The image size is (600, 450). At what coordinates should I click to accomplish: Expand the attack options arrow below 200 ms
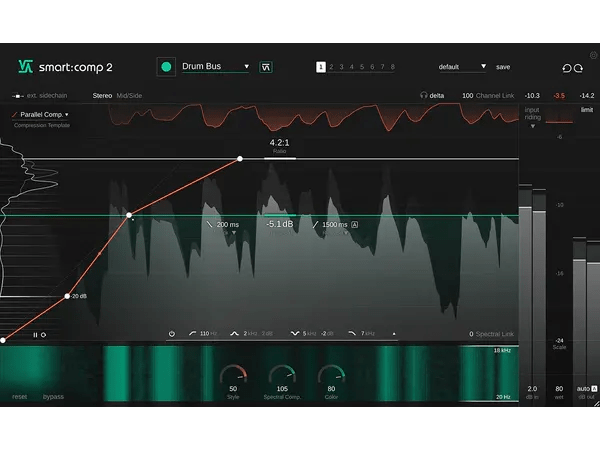[x=234, y=233]
